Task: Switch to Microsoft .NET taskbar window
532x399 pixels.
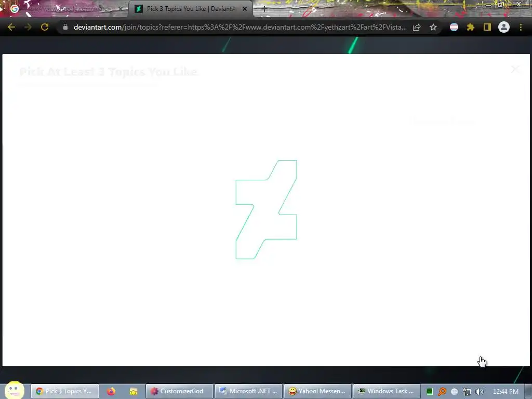Action: point(249,391)
